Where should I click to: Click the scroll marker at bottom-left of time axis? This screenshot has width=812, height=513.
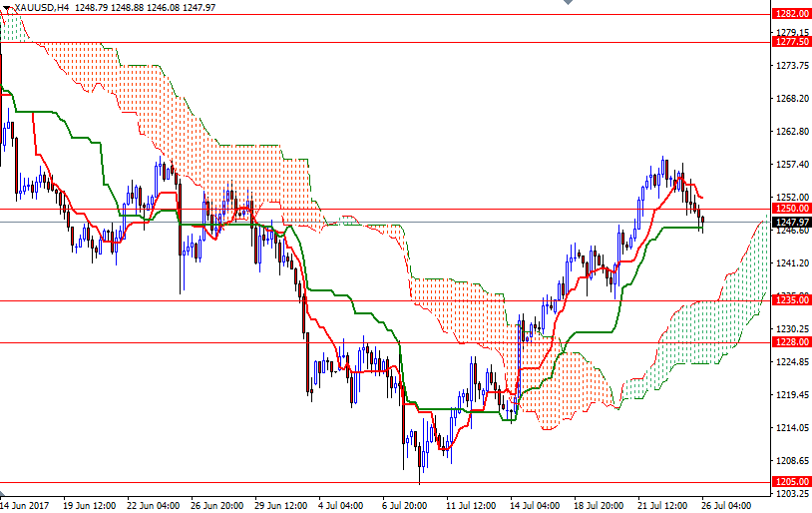3,493
